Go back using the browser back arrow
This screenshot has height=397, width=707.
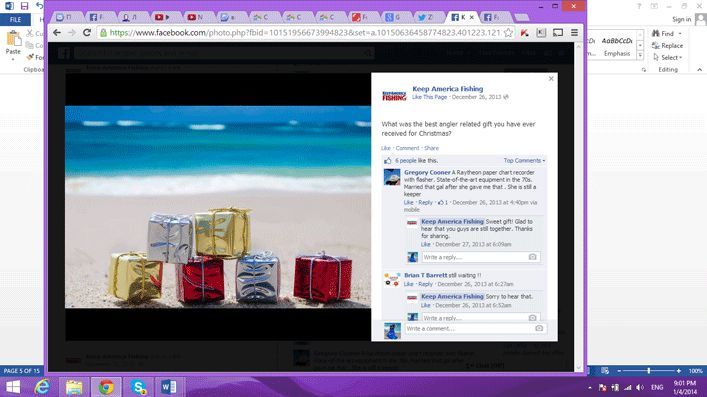click(x=57, y=32)
